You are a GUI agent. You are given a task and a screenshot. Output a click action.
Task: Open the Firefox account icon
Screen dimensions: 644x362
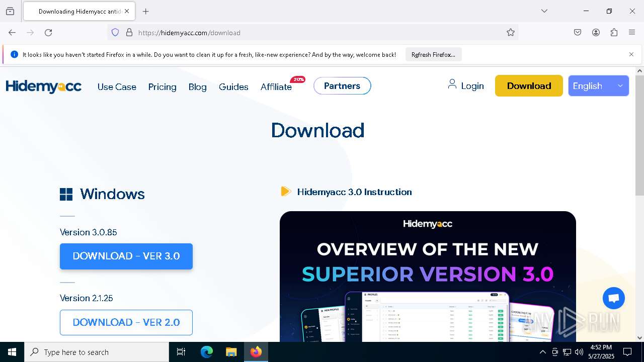[596, 33]
